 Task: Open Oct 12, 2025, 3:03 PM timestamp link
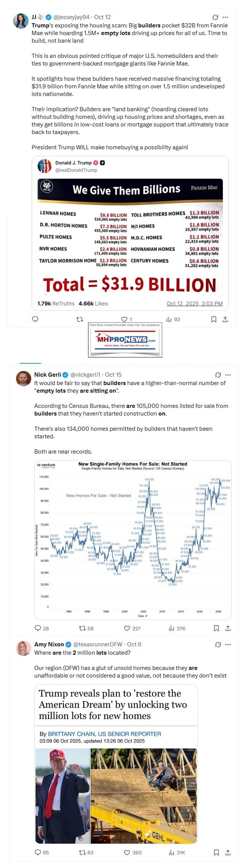click(x=194, y=304)
